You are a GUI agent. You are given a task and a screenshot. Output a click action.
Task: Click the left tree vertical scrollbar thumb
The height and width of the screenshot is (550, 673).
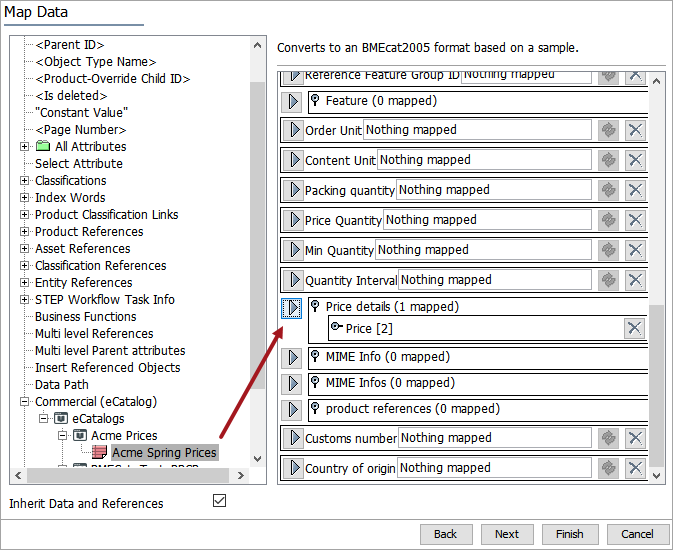(x=257, y=235)
